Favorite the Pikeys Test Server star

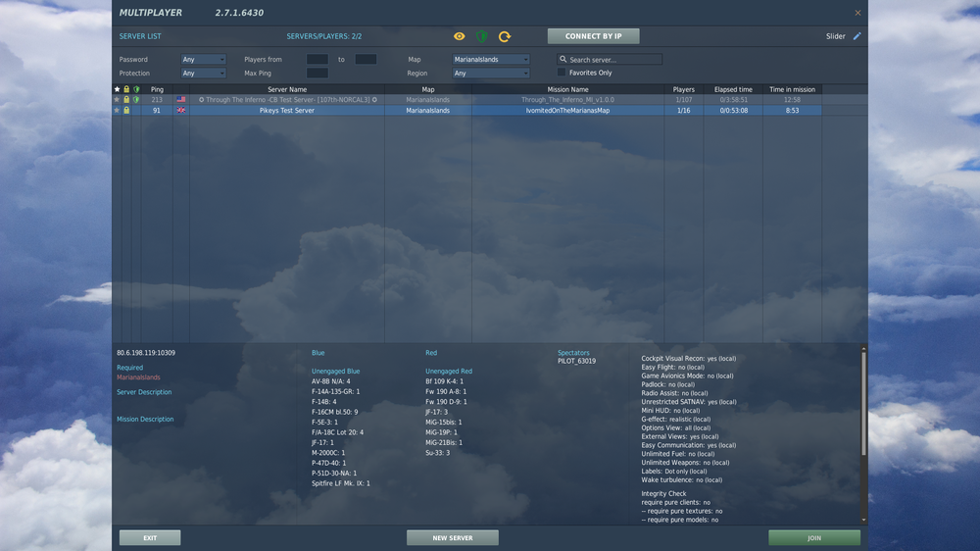point(117,110)
